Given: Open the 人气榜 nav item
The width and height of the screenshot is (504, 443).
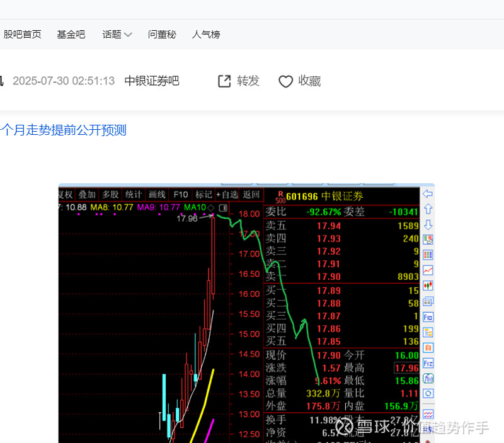Looking at the screenshot, I should point(206,35).
